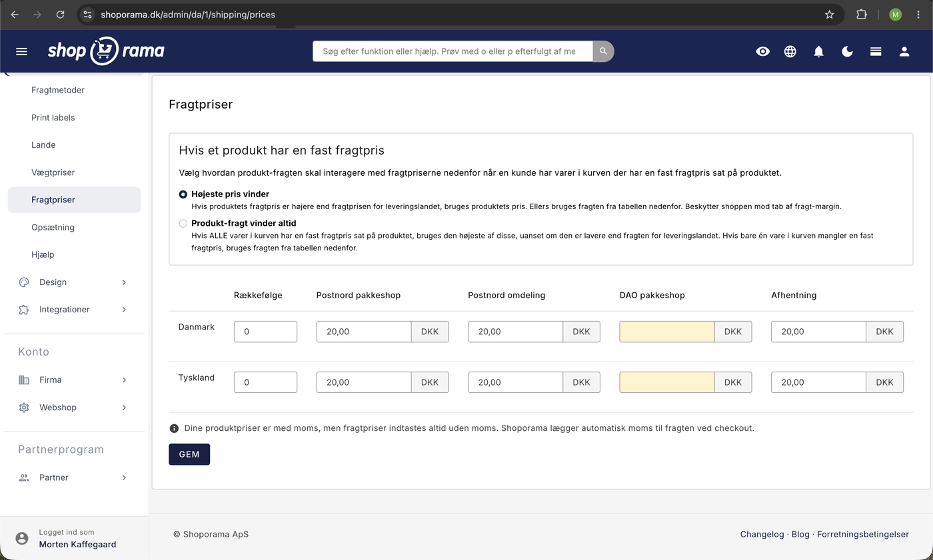Open the hamburger navigation menu
This screenshot has height=560, width=933.
[x=21, y=51]
